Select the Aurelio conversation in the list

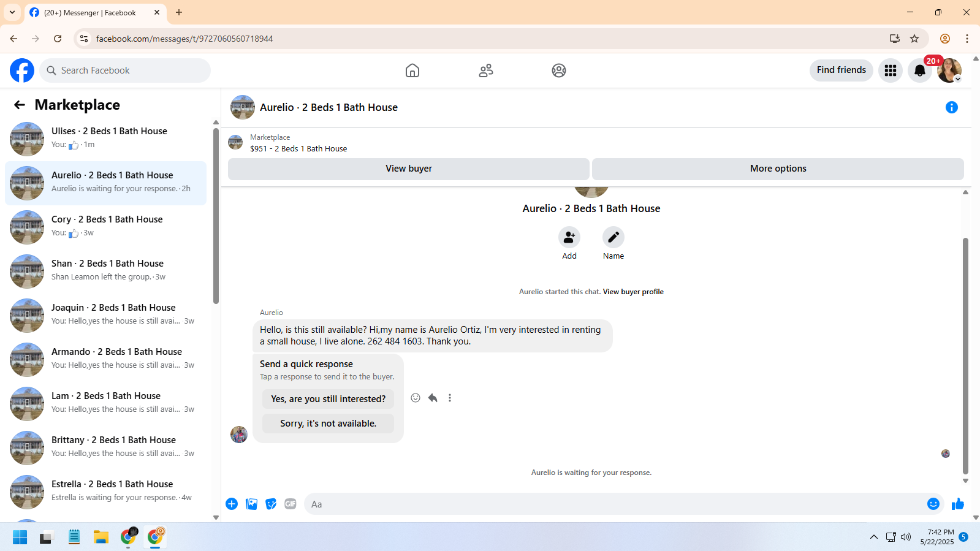tap(105, 183)
